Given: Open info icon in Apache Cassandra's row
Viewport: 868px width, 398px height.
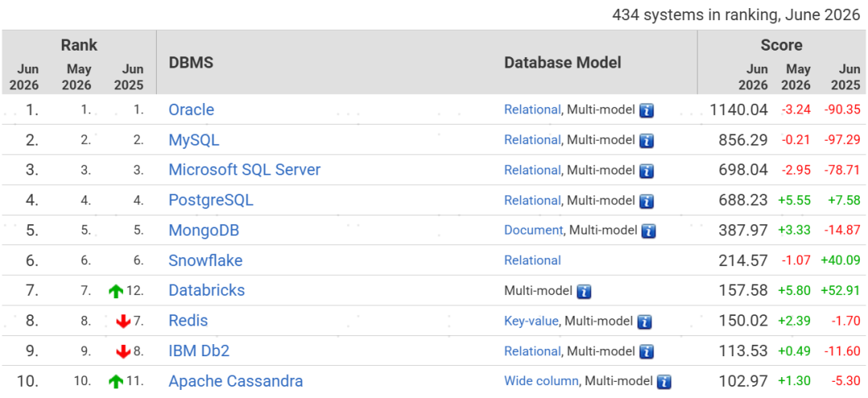Looking at the screenshot, I should point(665,381).
